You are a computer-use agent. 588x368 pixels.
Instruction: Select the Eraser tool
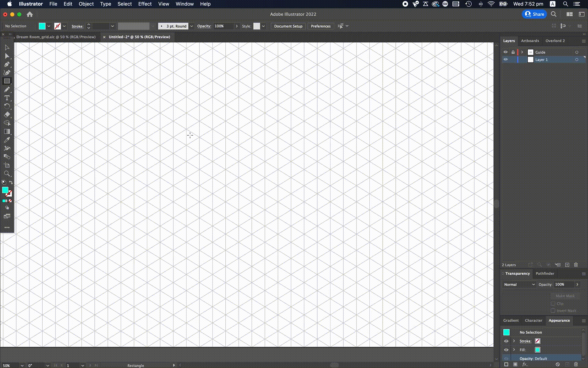coord(7,115)
